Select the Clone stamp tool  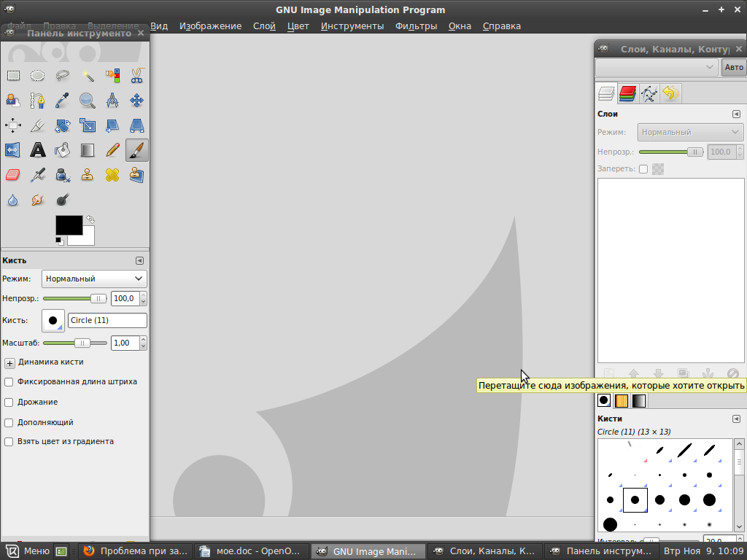[x=88, y=175]
